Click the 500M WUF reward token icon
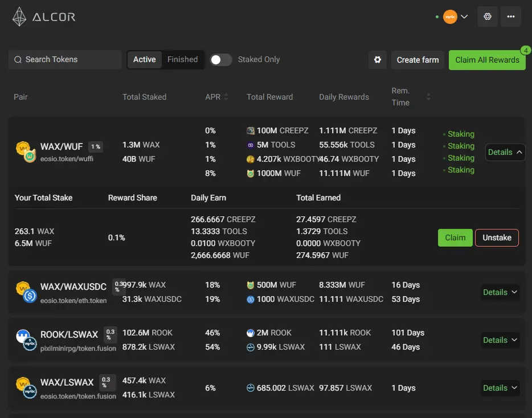The image size is (532, 418). pyautogui.click(x=251, y=285)
